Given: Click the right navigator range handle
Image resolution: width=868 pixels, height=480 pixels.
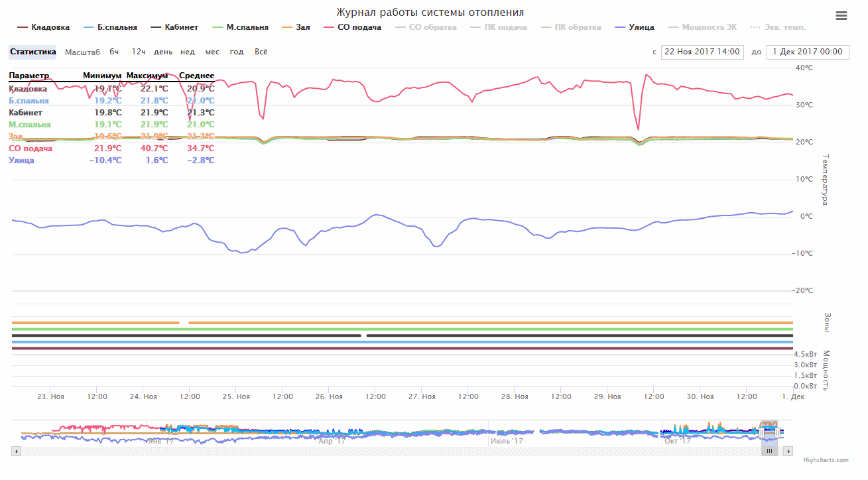Looking at the screenshot, I should coord(777,432).
